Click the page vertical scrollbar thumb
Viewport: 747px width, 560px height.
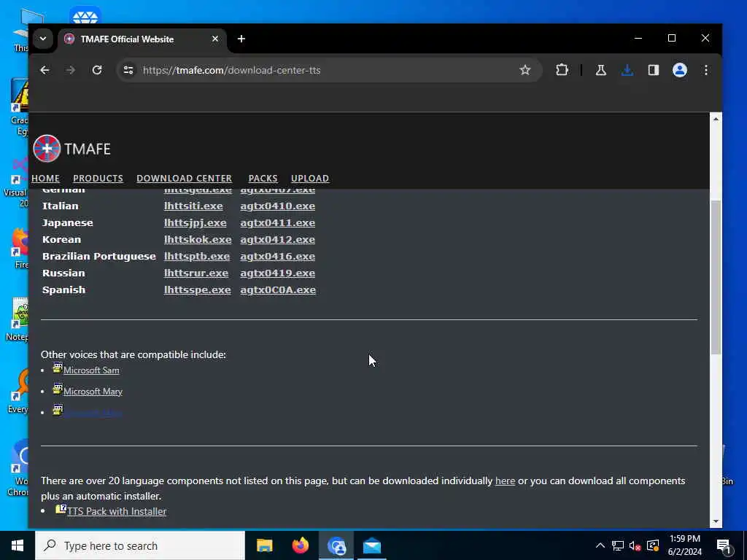coord(716,277)
